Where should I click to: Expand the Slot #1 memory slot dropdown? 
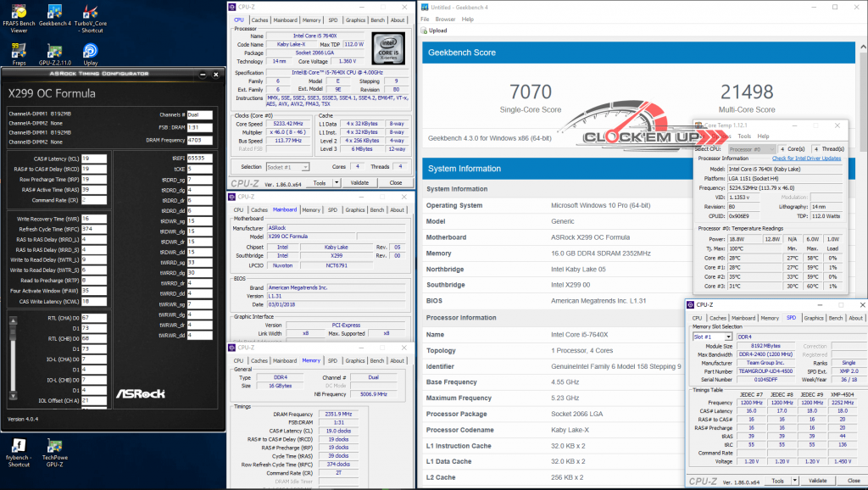pyautogui.click(x=728, y=337)
